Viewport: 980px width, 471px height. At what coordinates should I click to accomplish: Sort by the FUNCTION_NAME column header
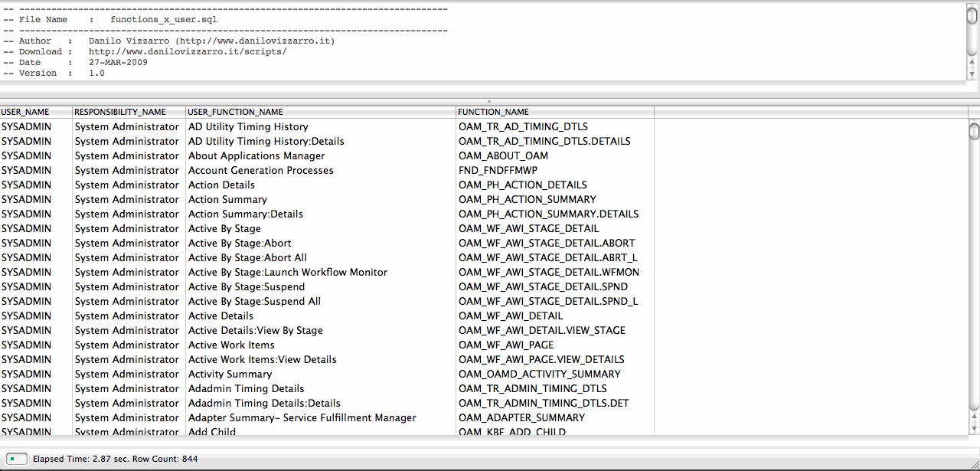pyautogui.click(x=555, y=112)
